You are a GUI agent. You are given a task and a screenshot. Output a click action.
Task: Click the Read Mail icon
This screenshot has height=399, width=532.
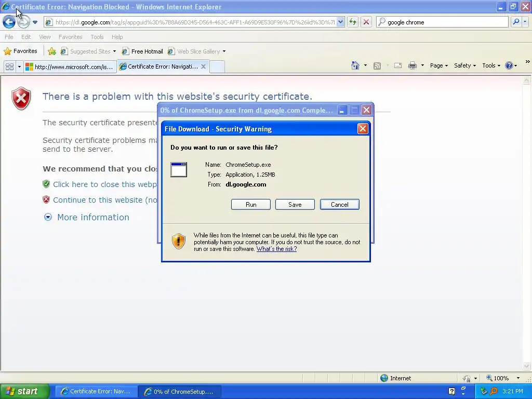[x=398, y=65]
